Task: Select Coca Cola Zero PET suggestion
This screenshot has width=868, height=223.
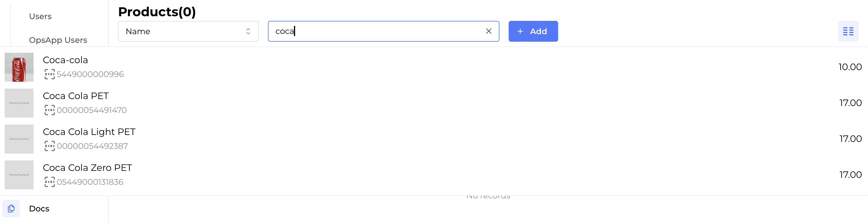Action: (x=87, y=168)
